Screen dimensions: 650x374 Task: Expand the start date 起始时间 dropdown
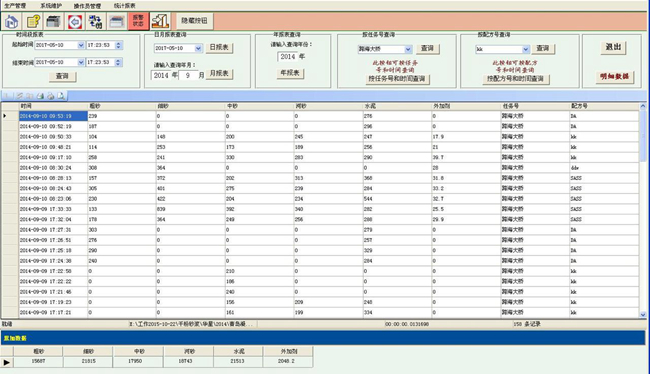click(81, 45)
